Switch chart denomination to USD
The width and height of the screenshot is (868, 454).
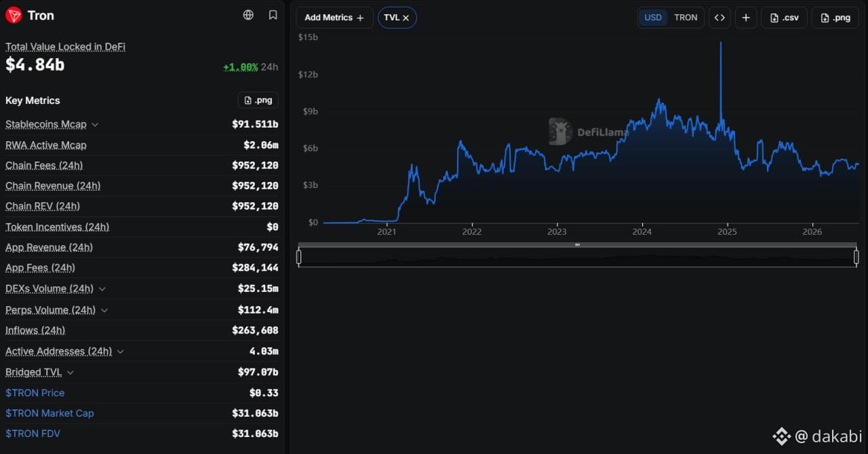point(653,18)
